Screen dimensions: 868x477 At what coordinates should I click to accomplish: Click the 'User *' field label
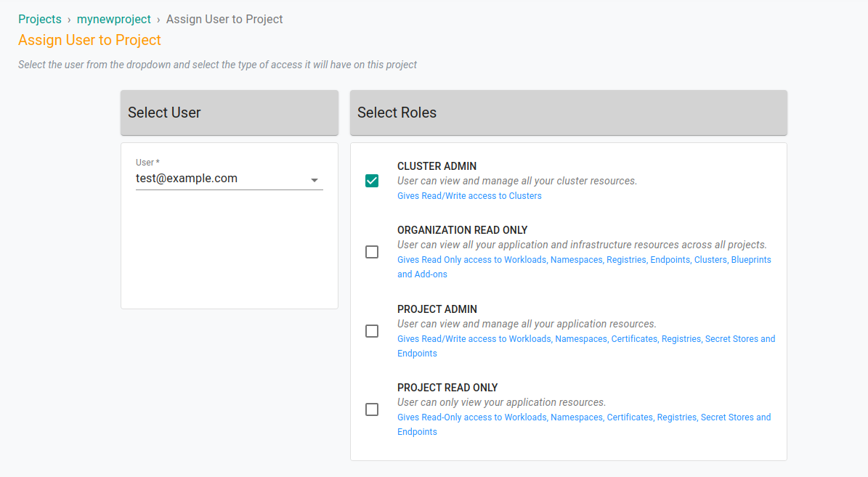coord(147,162)
